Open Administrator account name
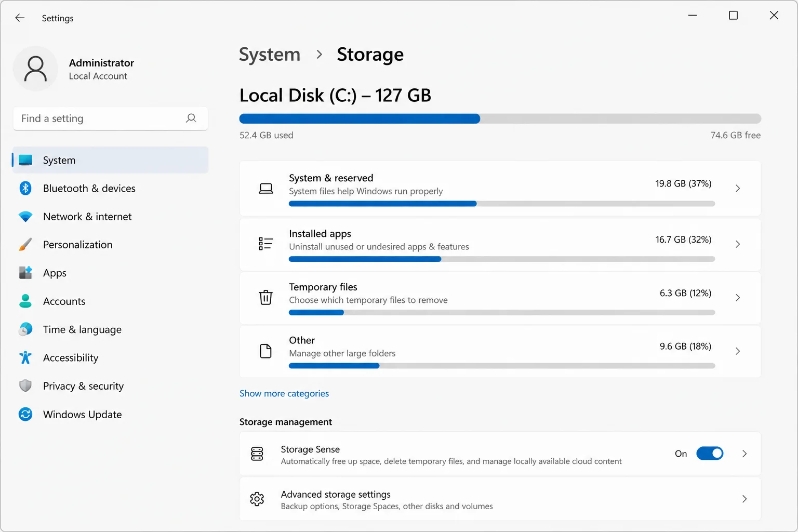Image resolution: width=798 pixels, height=532 pixels. pyautogui.click(x=101, y=63)
